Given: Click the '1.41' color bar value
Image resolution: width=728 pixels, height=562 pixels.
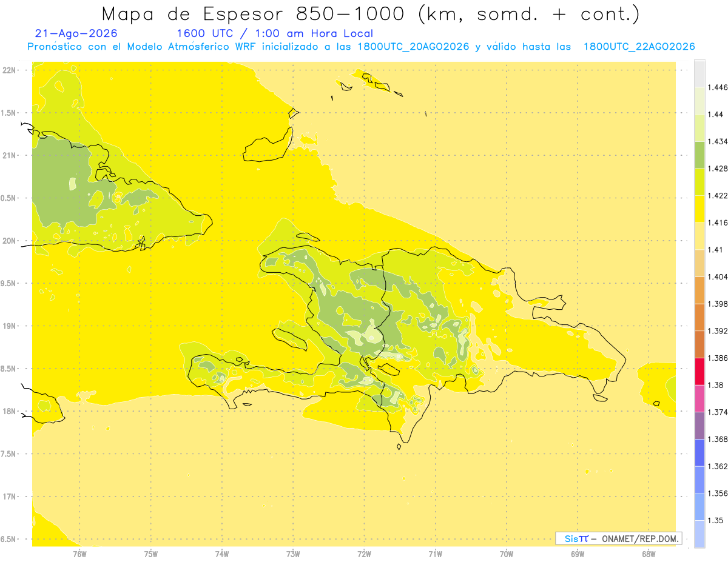Looking at the screenshot, I should point(716,250).
